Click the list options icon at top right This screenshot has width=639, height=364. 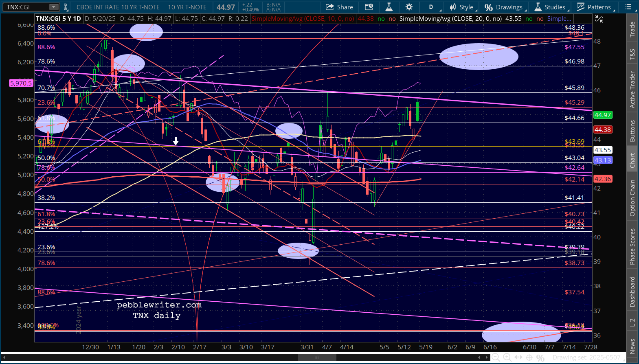coord(628,7)
